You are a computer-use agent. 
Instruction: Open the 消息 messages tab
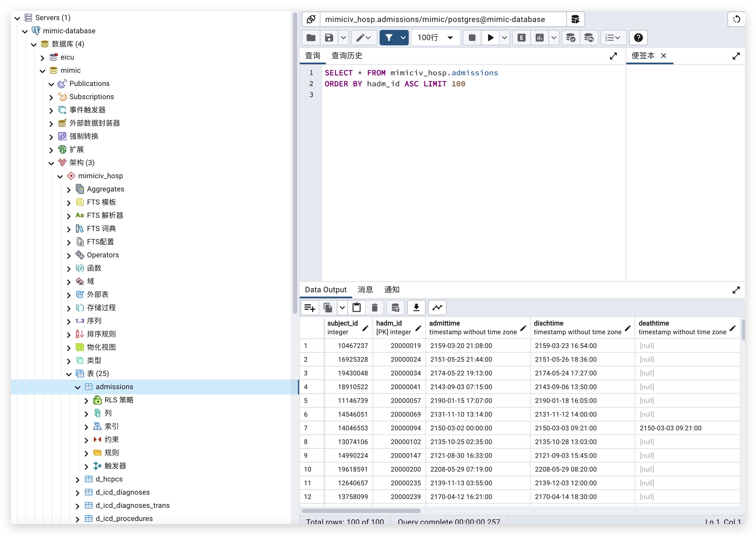(365, 289)
